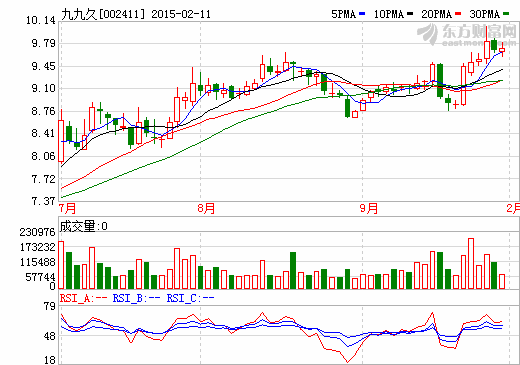This screenshot has height=365, width=520.
Task: Click the 79 RSI axis value
Action: pos(50,307)
